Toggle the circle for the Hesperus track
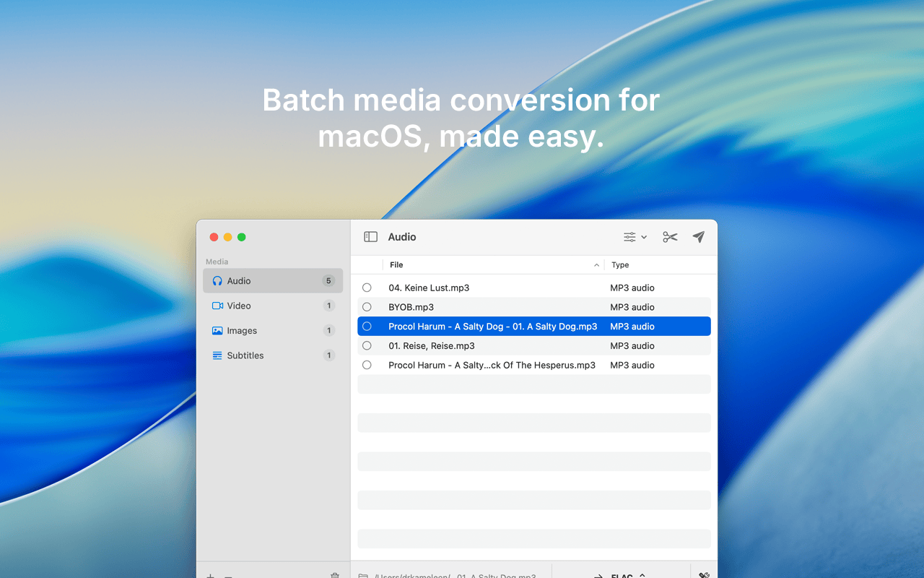 click(367, 365)
